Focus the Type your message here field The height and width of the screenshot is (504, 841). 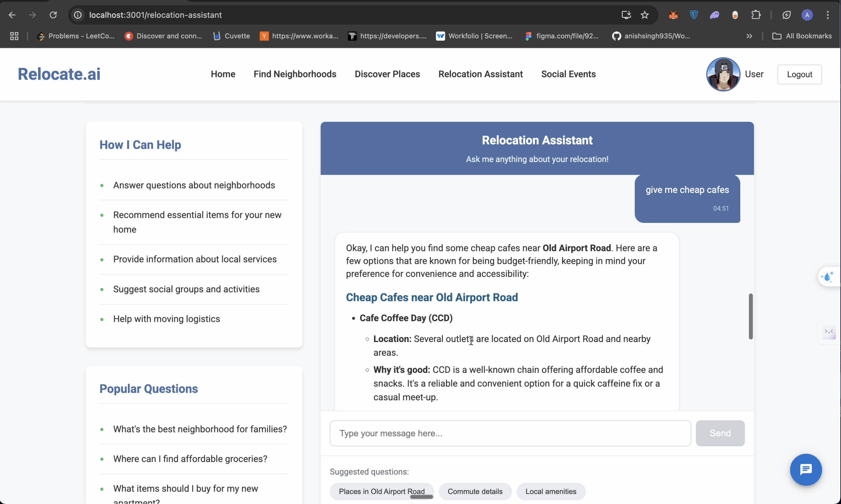click(x=510, y=433)
